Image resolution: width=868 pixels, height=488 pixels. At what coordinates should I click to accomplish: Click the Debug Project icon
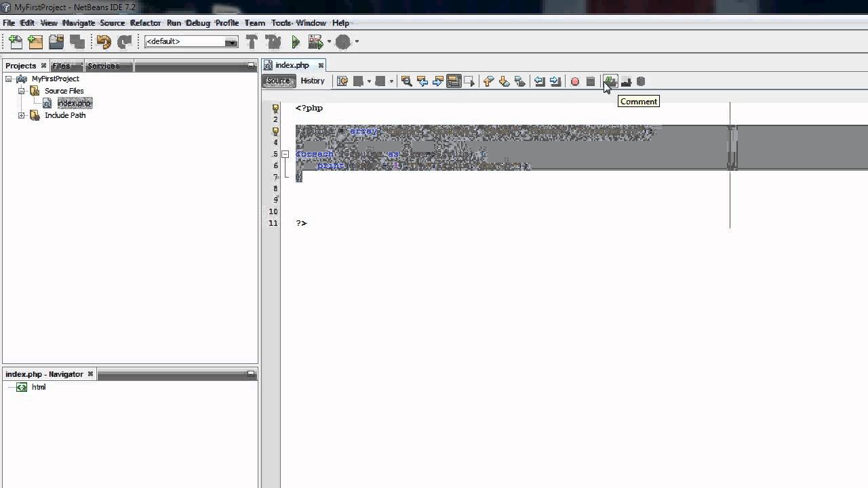tap(315, 42)
